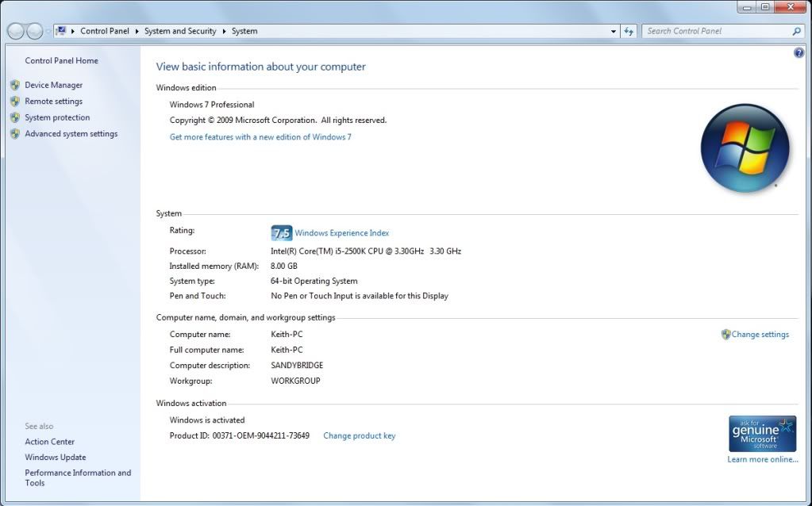Click the Computer name, domain, and workgroup heading

(x=245, y=318)
